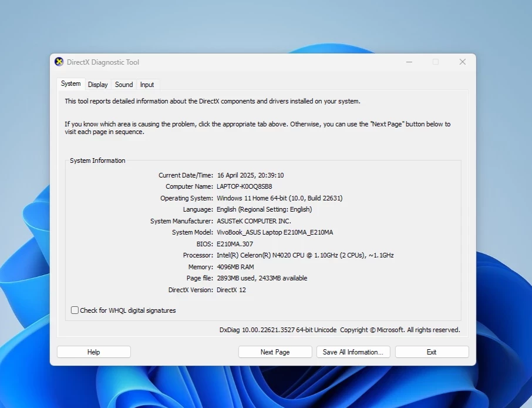Exit the DirectX Diagnostic Tool
Viewport: 532px width, 408px height.
click(x=432, y=352)
